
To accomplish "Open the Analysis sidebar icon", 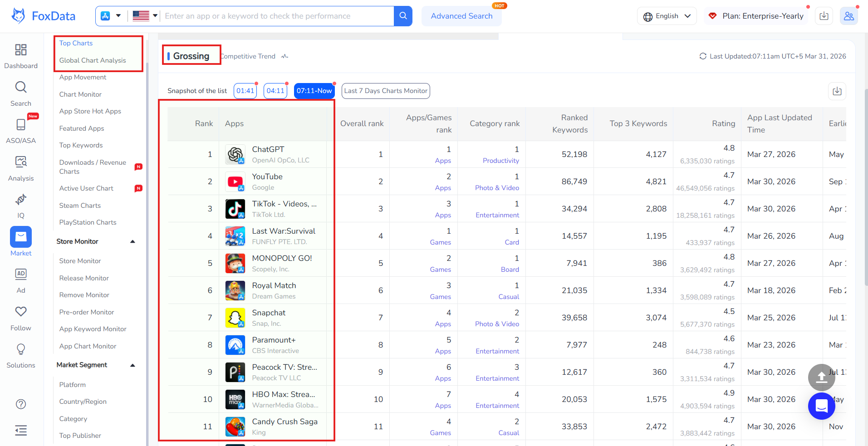I will [x=21, y=162].
